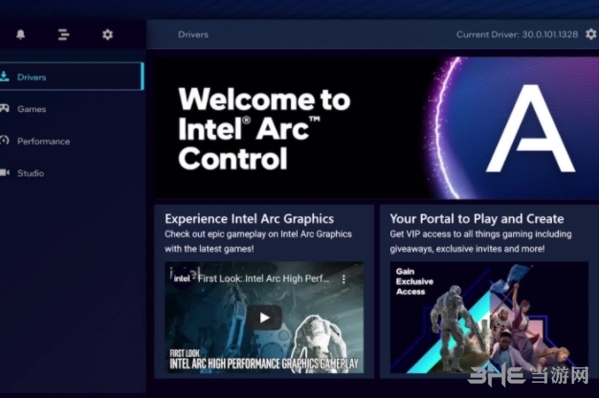The width and height of the screenshot is (599, 398).
Task: Click the Games controller icon
Action: 4,108
